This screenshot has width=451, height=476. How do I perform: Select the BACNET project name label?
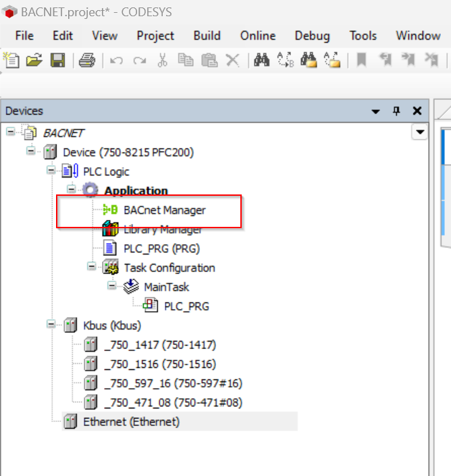tap(63, 133)
